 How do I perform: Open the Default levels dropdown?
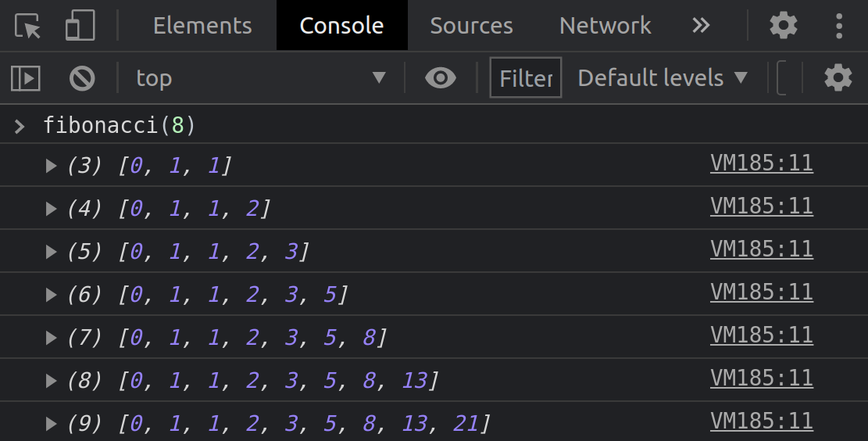click(x=663, y=78)
